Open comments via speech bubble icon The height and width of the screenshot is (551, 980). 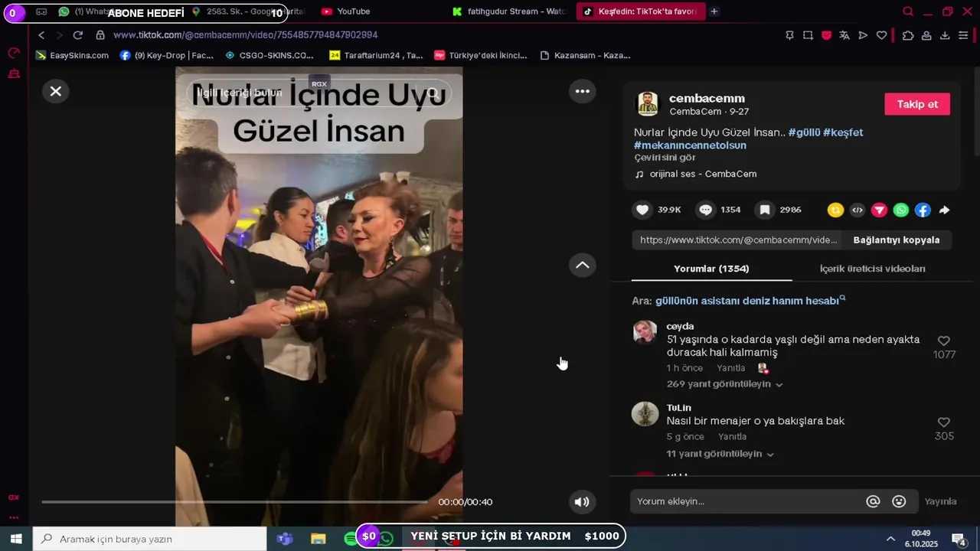[x=705, y=210]
